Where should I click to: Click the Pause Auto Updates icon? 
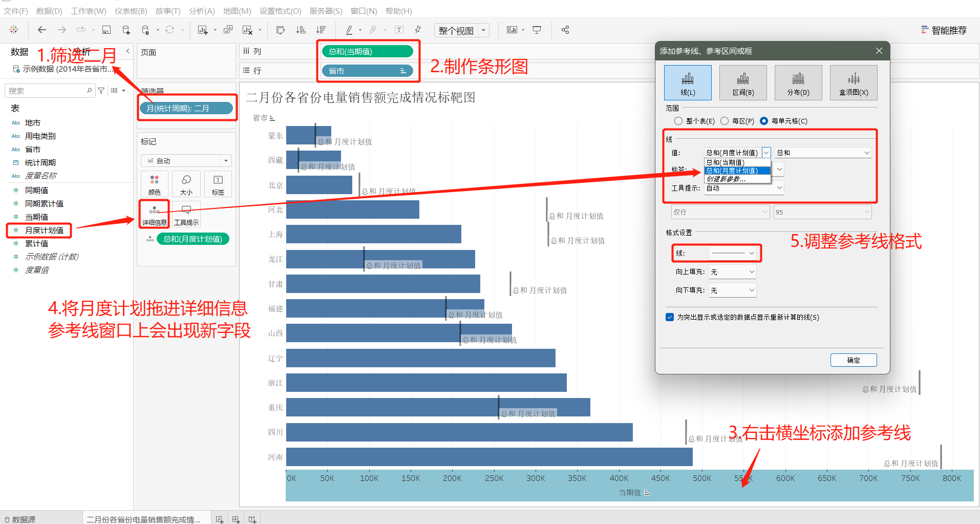pos(145,30)
